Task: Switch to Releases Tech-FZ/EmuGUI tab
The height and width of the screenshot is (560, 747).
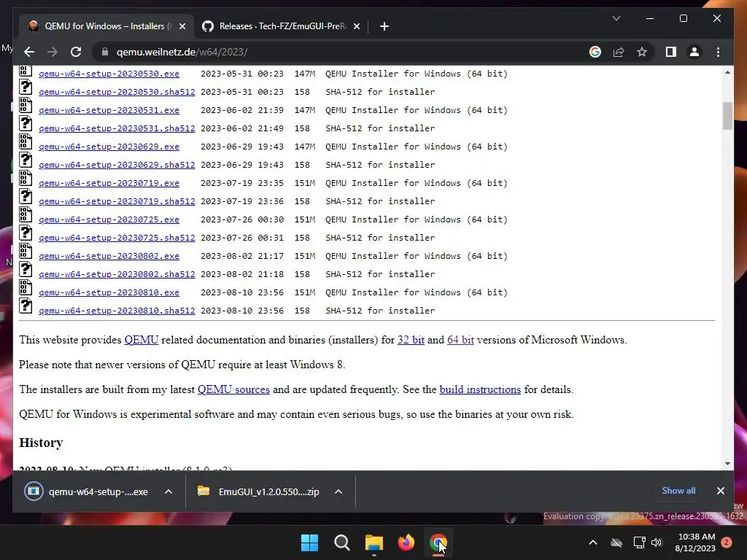Action: pyautogui.click(x=281, y=26)
